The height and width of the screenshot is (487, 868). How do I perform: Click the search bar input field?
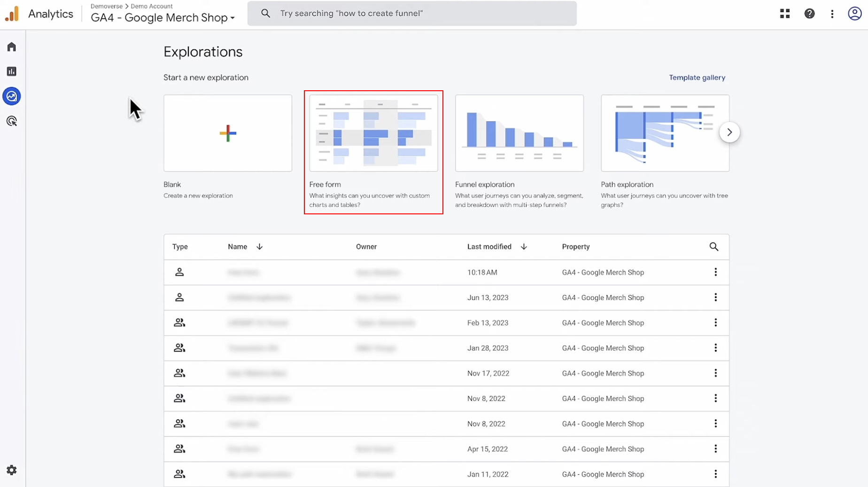click(412, 14)
